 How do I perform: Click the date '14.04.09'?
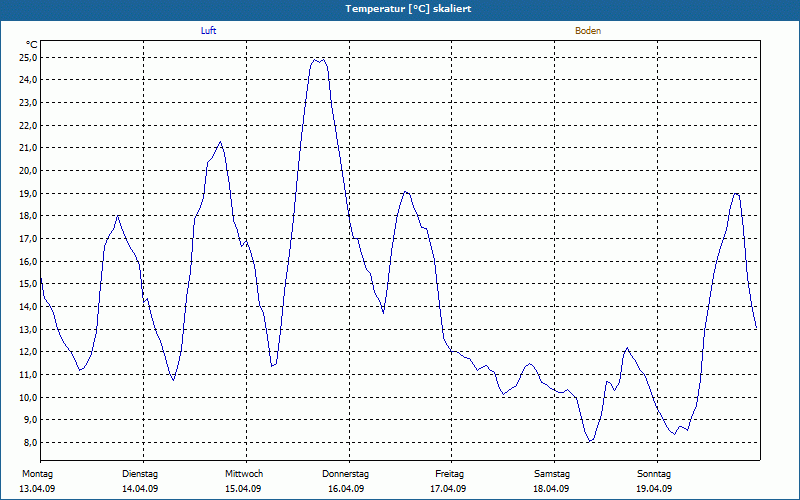[140, 489]
